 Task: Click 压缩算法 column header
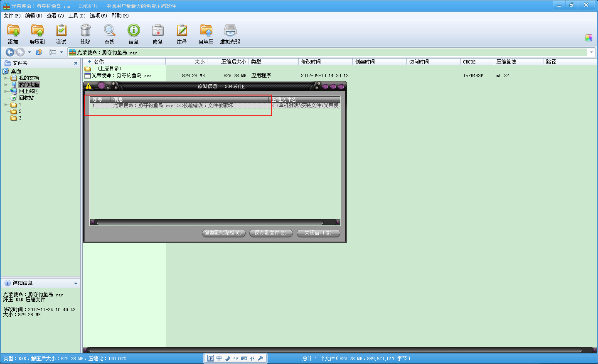[519, 61]
